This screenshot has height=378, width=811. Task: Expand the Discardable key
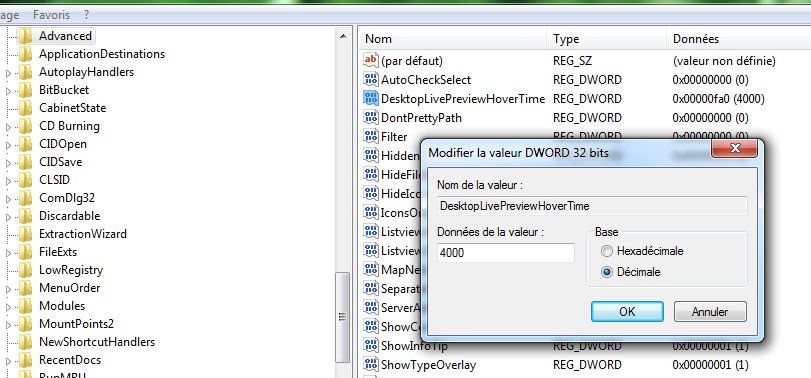pos(8,217)
